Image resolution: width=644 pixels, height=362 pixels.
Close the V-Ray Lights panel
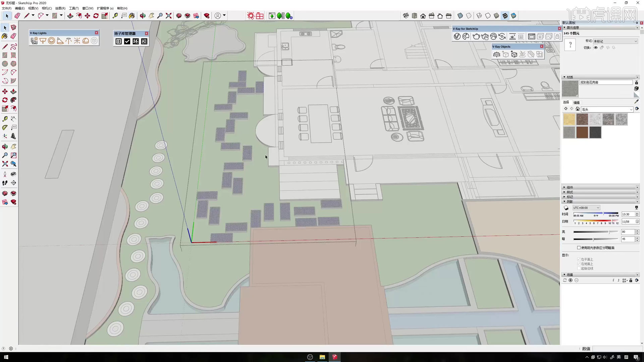tap(97, 33)
